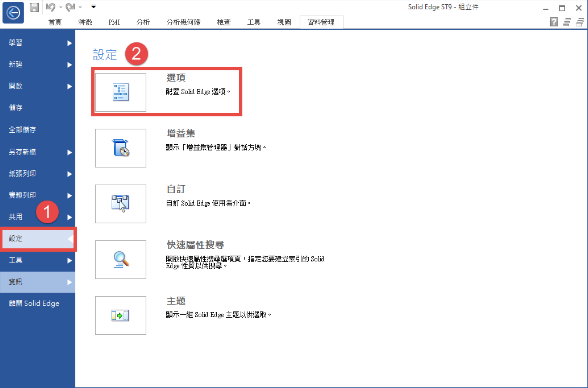This screenshot has height=388, width=588.
Task: Click the 配置 Solid Edge 選項 description
Action: tap(198, 92)
